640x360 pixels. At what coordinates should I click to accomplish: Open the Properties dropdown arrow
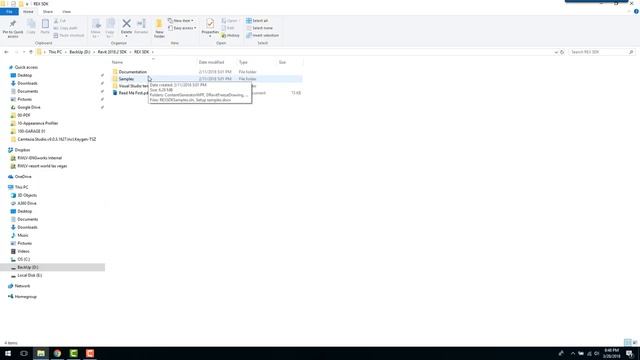click(210, 36)
